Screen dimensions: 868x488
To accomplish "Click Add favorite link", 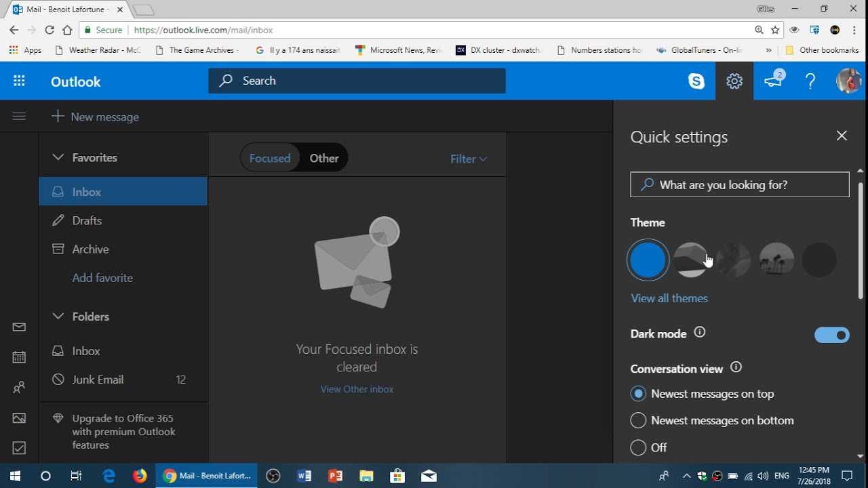I will tap(102, 278).
